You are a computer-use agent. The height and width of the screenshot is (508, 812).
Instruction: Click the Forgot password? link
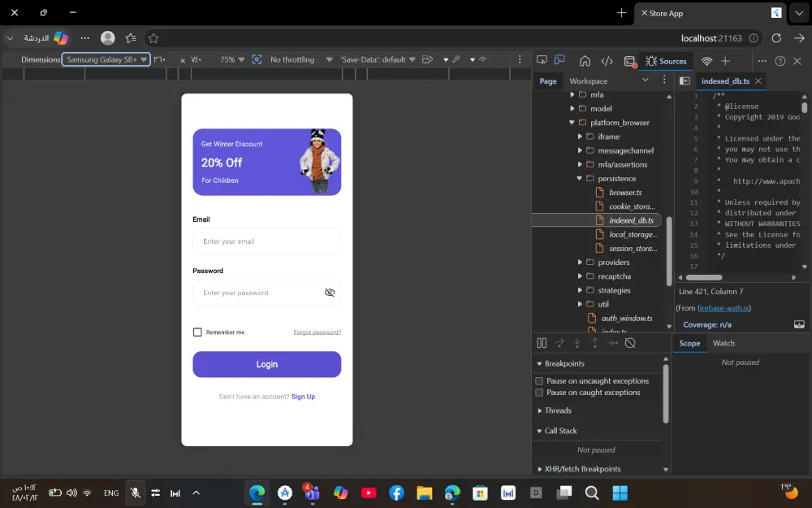click(x=317, y=332)
